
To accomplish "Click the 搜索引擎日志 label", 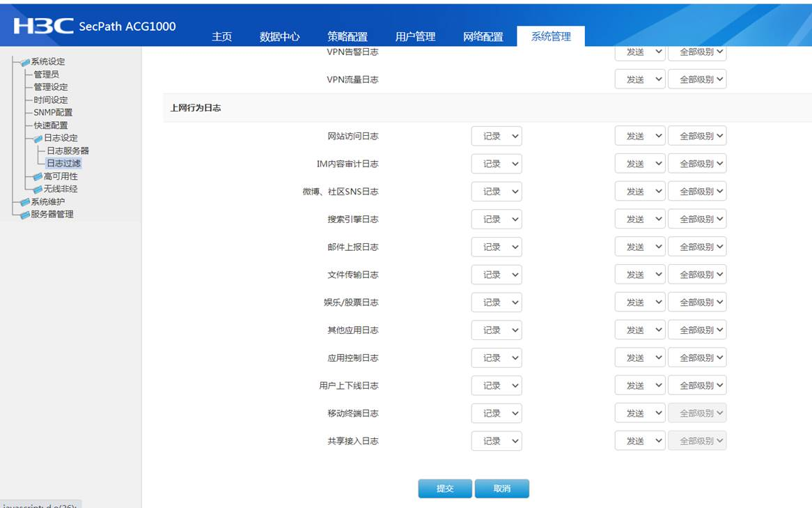I will [352, 220].
